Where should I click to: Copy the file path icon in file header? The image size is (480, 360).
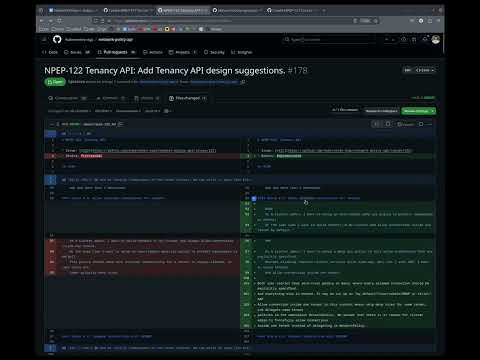tap(121, 124)
